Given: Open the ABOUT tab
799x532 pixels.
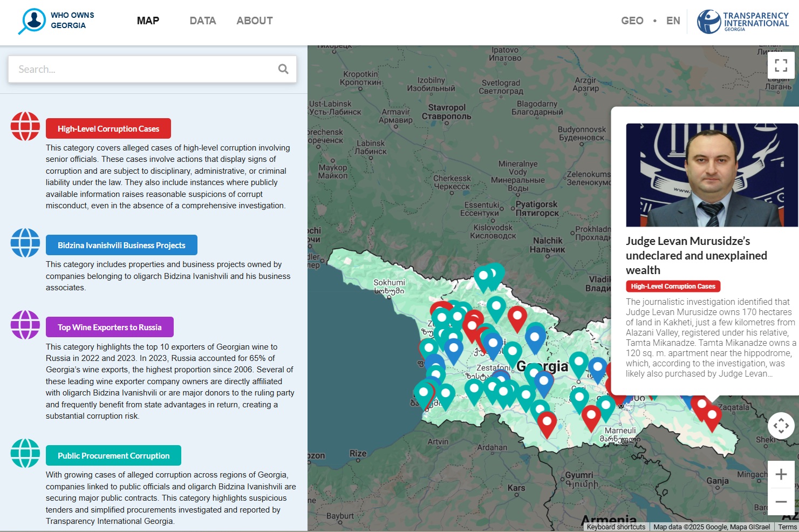Looking at the screenshot, I should coord(255,21).
